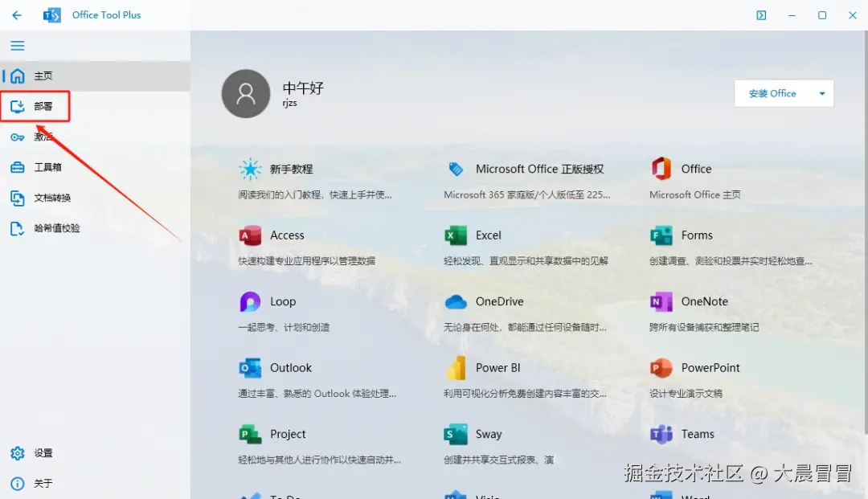Screen dimensions: 868x499
Task: Open the PowerPoint title link
Action: pyautogui.click(x=710, y=368)
